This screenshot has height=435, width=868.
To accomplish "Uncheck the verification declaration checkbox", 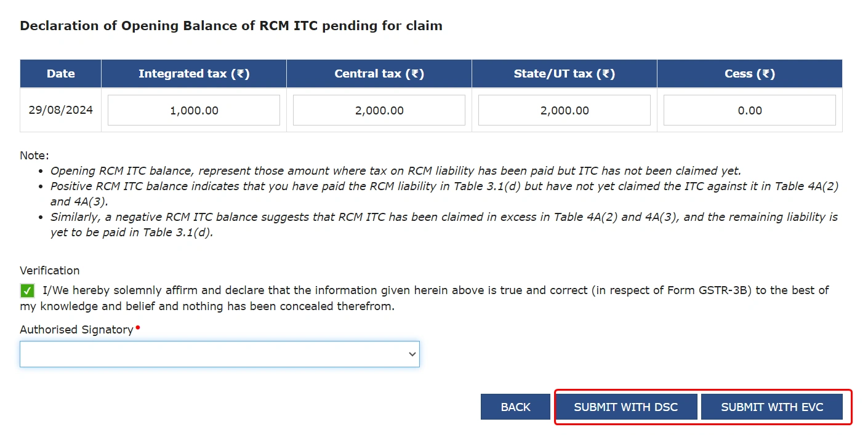I will pos(26,290).
